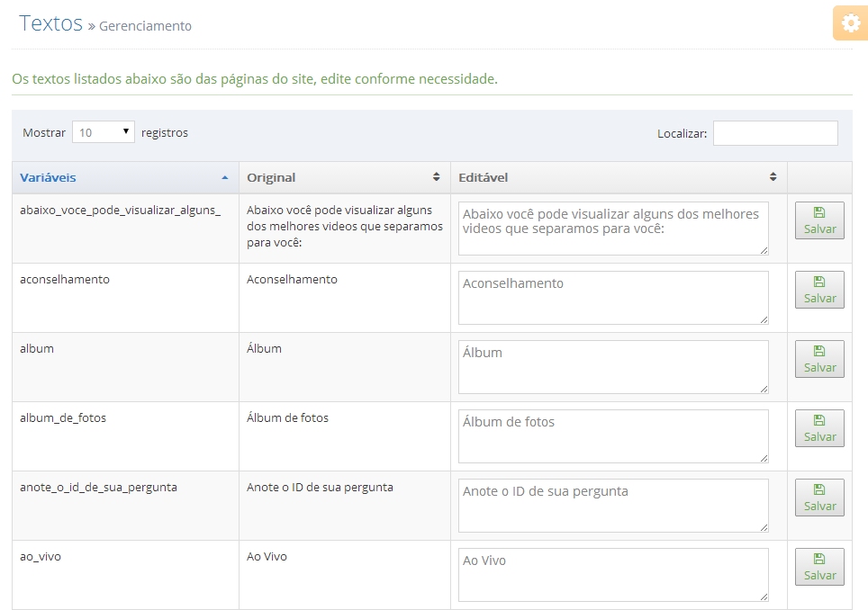Edit the Álbum de fotos text area
868x610 pixels.
click(613, 436)
